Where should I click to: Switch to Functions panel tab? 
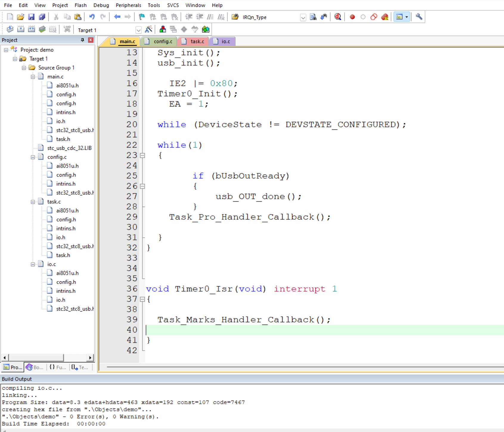(58, 367)
